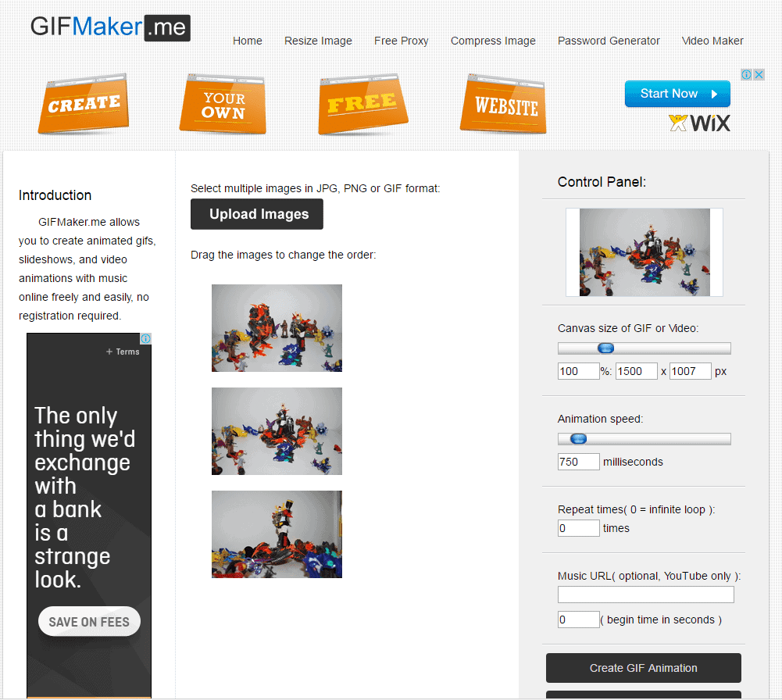The image size is (782, 700).
Task: Navigate to Password Generator
Action: 609,41
